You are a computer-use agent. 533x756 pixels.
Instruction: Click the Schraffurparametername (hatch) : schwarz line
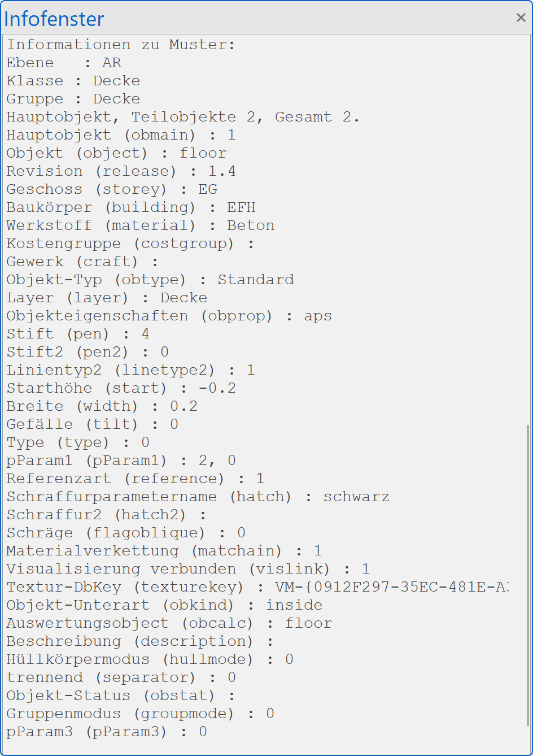(x=198, y=497)
